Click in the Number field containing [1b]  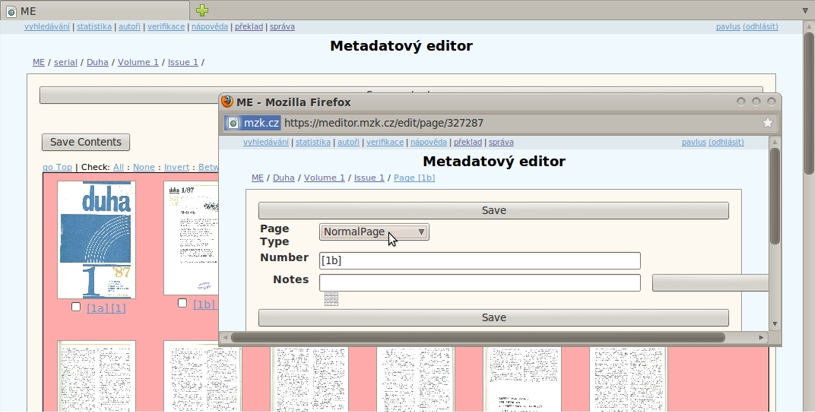[479, 261]
